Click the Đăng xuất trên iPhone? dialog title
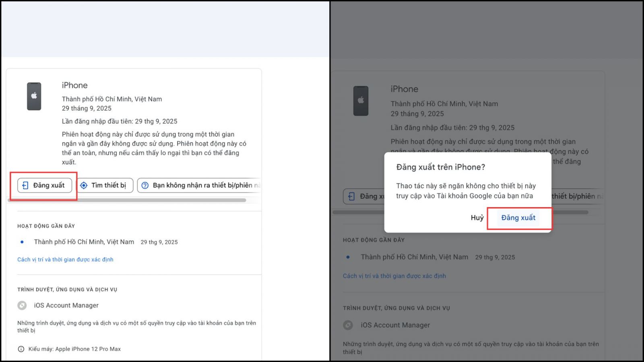Screen dimensions: 644x362 (x=440, y=167)
